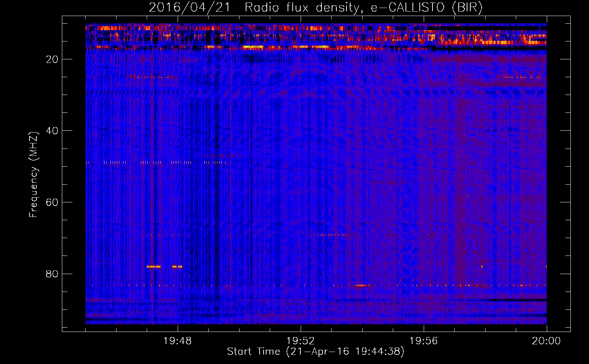Click the 19:56 time axis label
The width and height of the screenshot is (589, 364).
click(423, 341)
